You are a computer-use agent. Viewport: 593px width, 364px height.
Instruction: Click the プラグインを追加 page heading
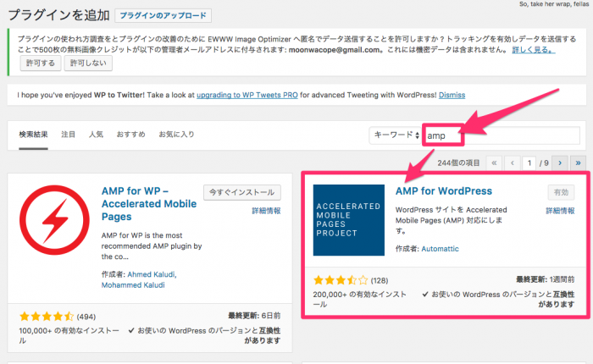tap(59, 15)
